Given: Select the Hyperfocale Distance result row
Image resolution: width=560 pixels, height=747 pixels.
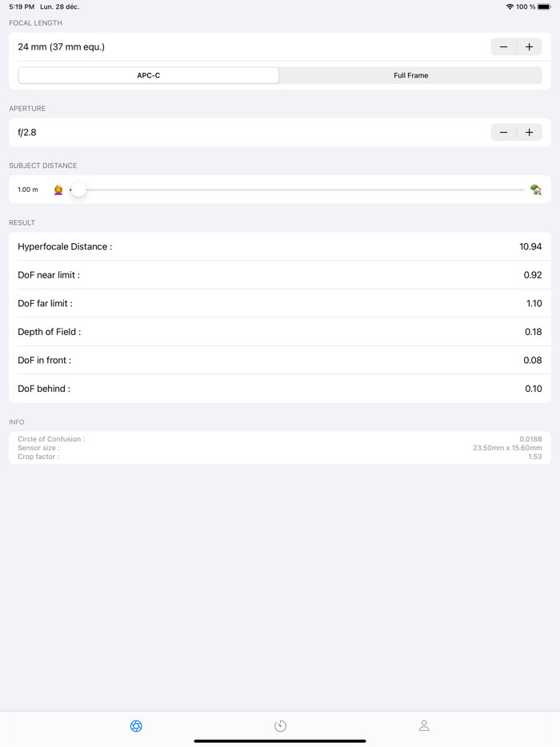Looking at the screenshot, I should (280, 246).
